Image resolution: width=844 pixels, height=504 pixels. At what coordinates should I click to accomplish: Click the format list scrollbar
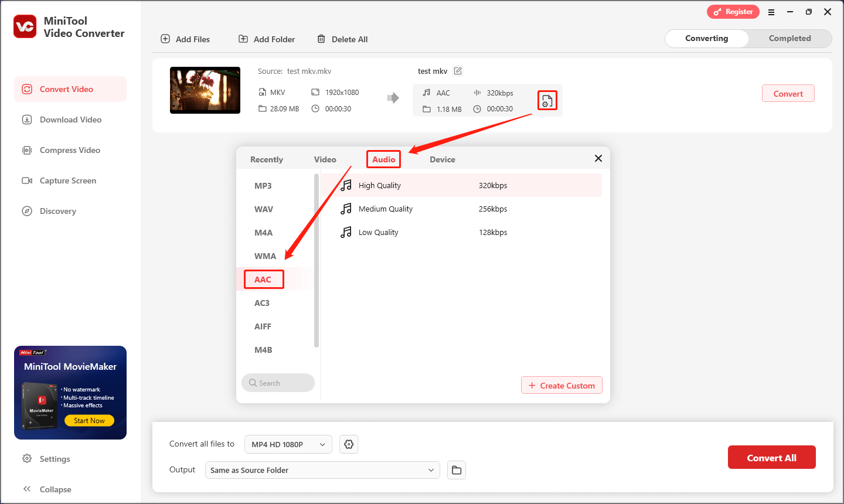tap(316, 261)
